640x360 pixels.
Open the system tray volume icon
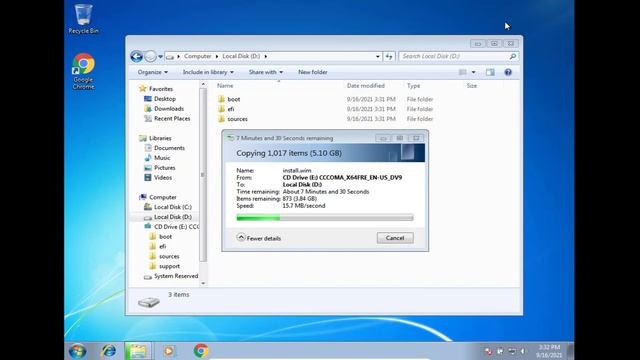(x=523, y=351)
